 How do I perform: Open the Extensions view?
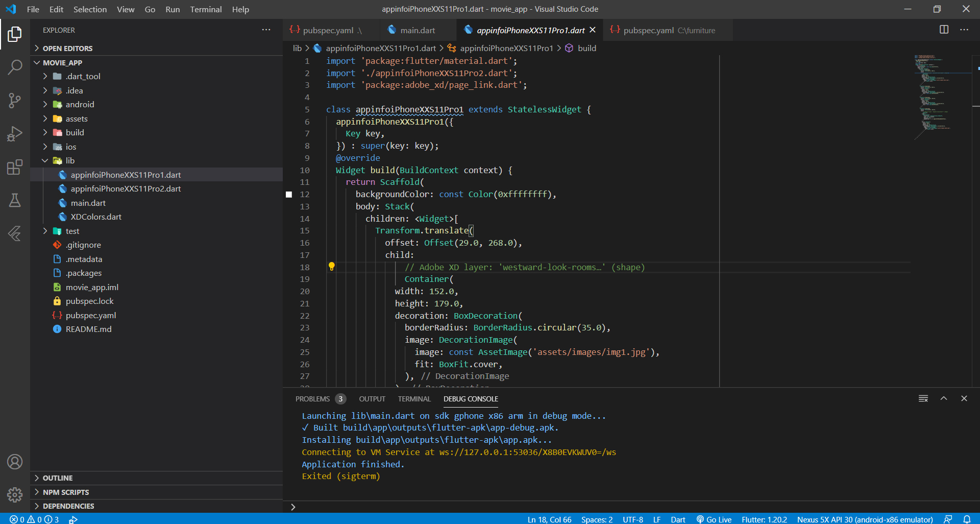tap(15, 167)
